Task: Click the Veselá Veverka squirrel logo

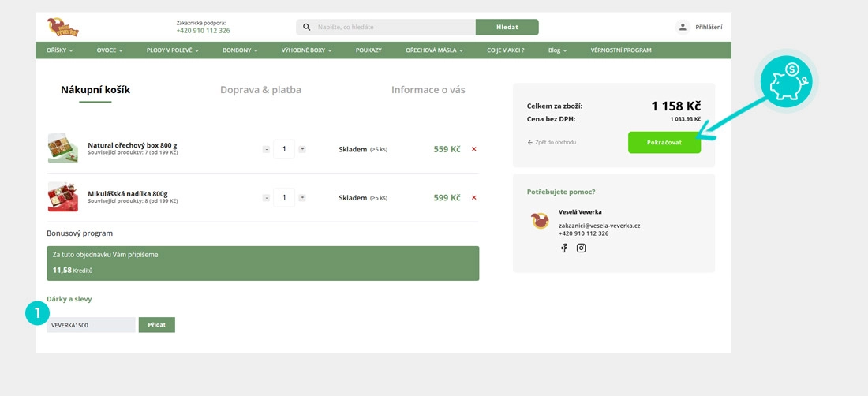Action: [62, 27]
